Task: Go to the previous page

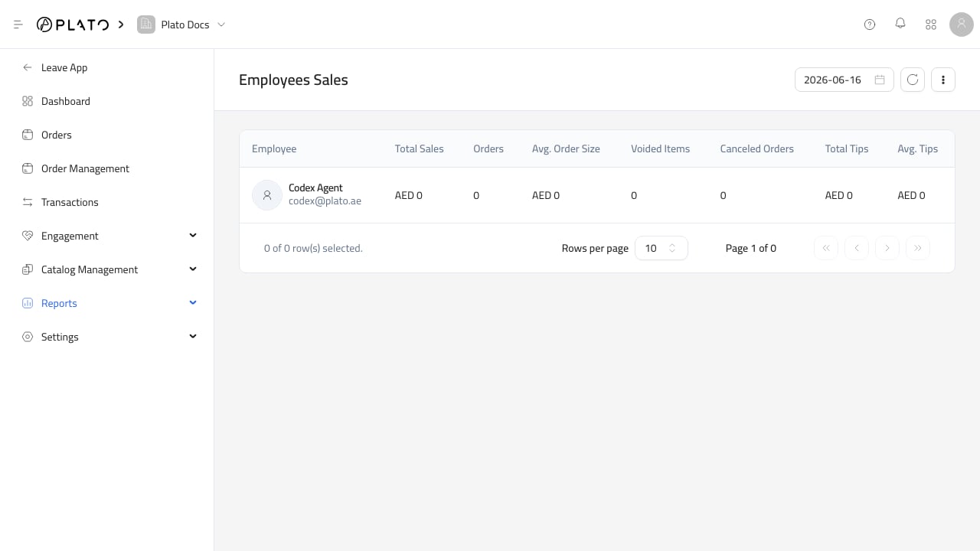Action: pyautogui.click(x=857, y=248)
